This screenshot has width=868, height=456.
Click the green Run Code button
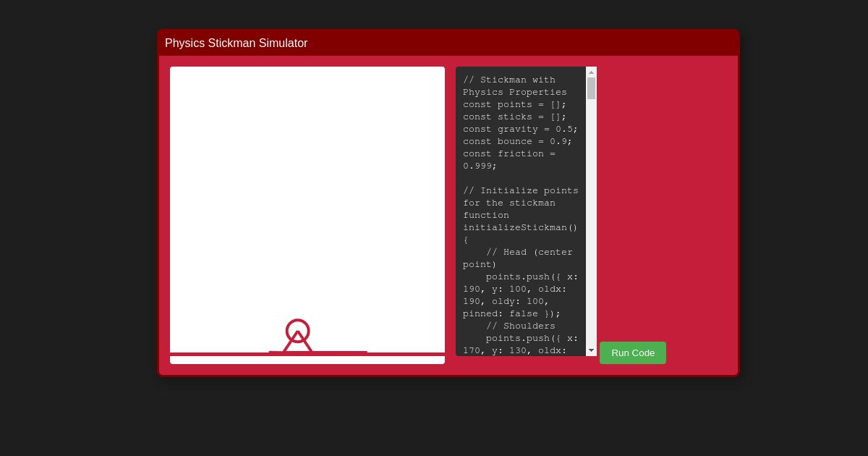tap(632, 352)
